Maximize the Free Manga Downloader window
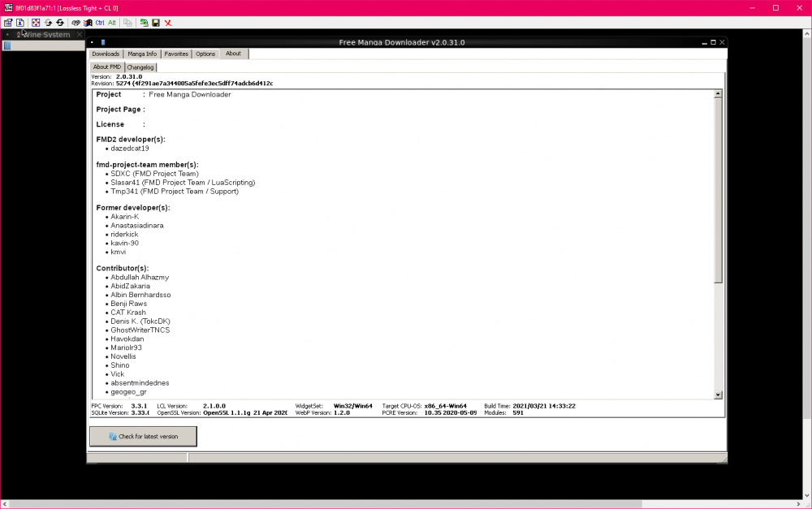The image size is (812, 509). 713,42
